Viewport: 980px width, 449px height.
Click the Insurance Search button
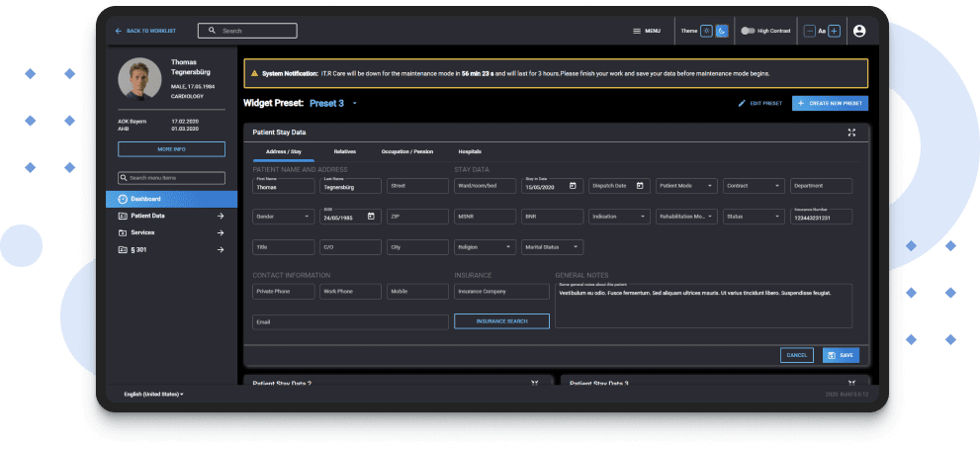click(x=502, y=320)
